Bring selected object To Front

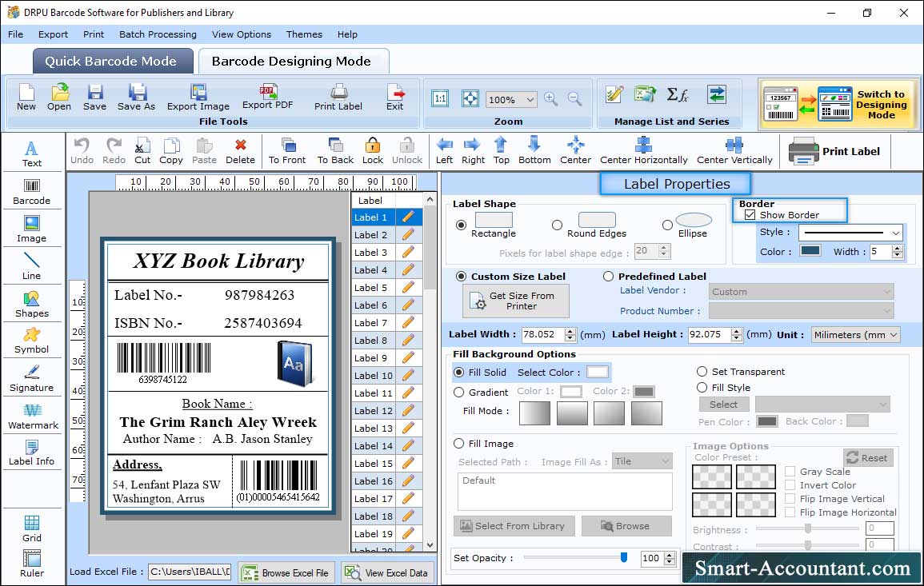tap(287, 151)
